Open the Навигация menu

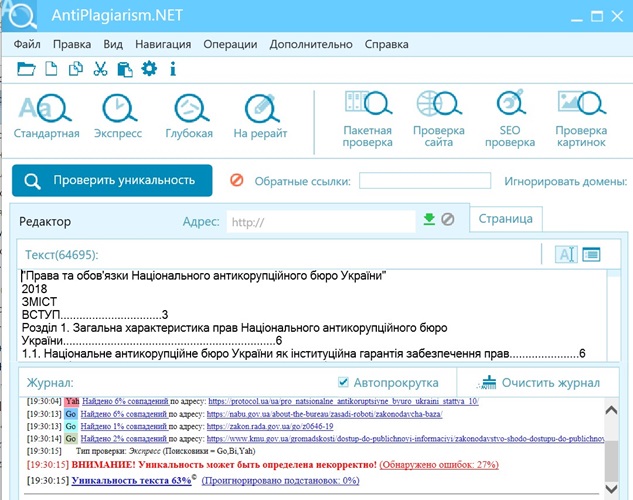[163, 44]
